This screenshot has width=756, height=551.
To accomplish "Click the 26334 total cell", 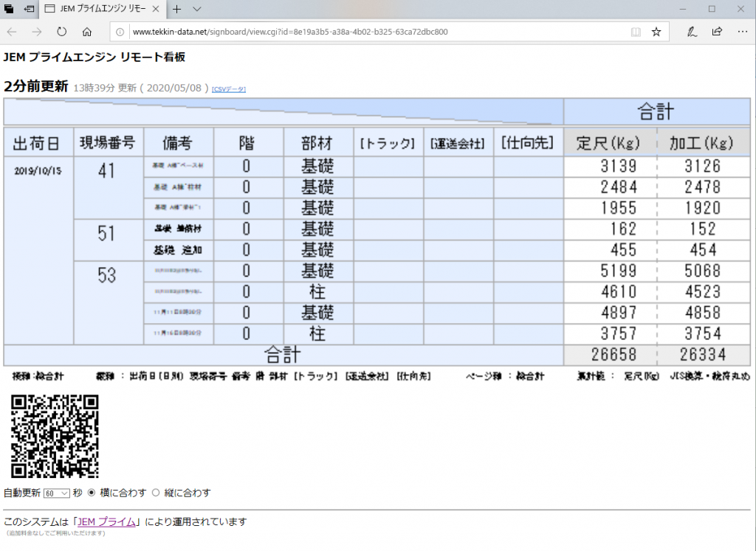I will pyautogui.click(x=704, y=356).
